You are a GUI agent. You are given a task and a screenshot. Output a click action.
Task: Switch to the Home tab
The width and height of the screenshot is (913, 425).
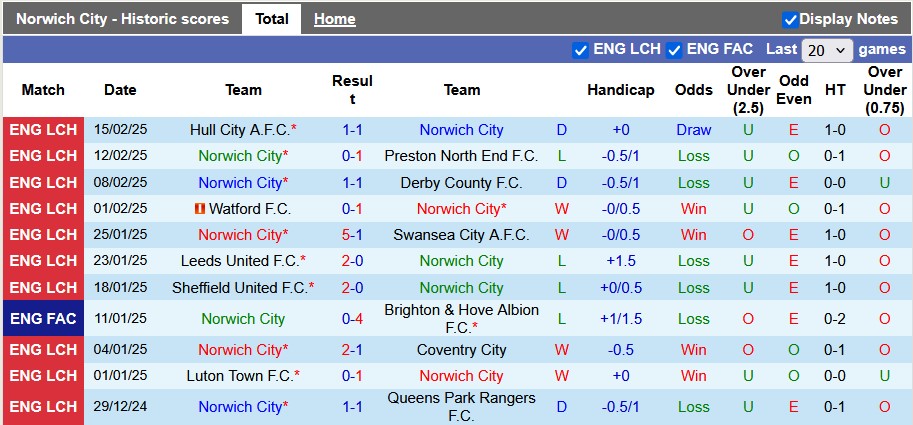[334, 19]
